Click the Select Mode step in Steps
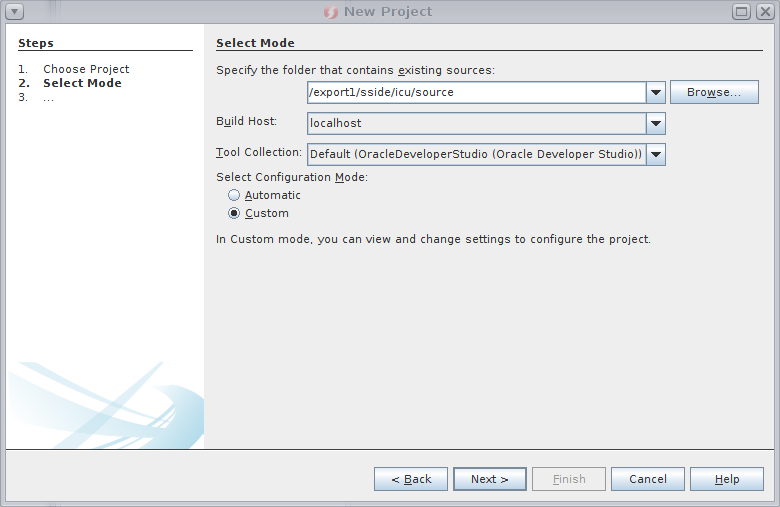The height and width of the screenshot is (507, 780). [82, 83]
